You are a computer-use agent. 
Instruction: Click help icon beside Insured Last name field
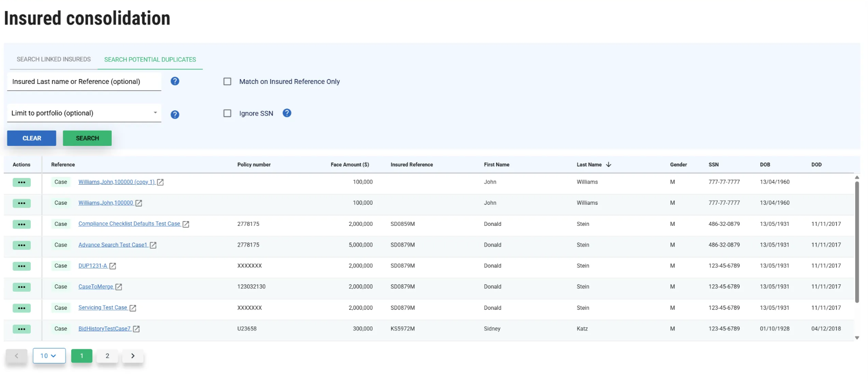175,81
